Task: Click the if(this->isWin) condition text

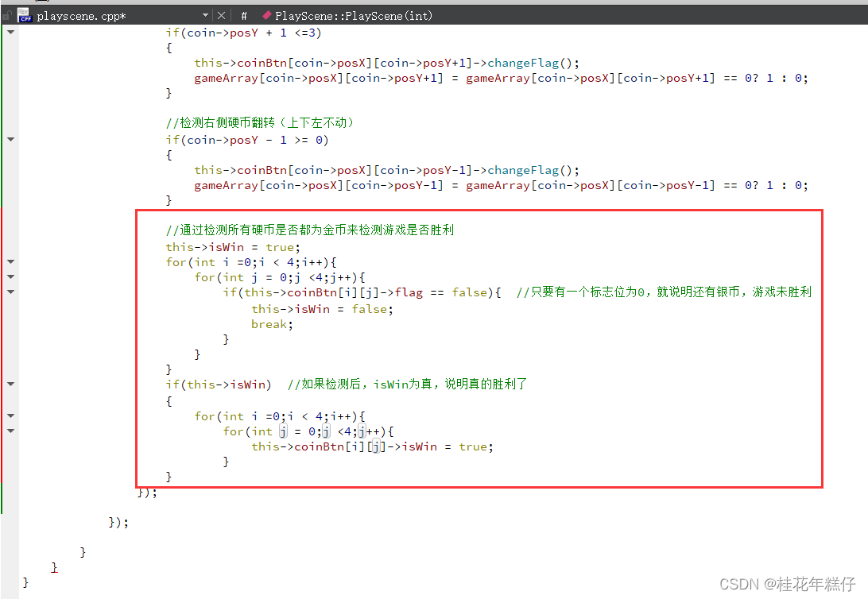Action: (x=218, y=385)
